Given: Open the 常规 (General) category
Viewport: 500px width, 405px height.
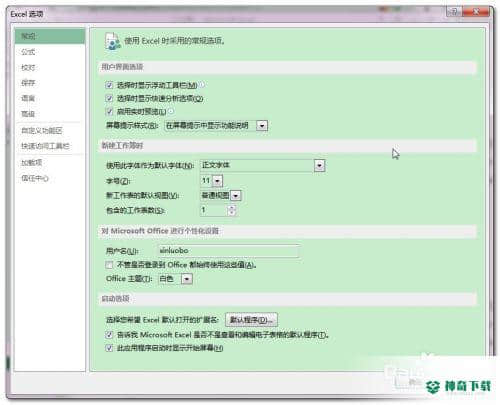Looking at the screenshot, I should pyautogui.click(x=50, y=36).
